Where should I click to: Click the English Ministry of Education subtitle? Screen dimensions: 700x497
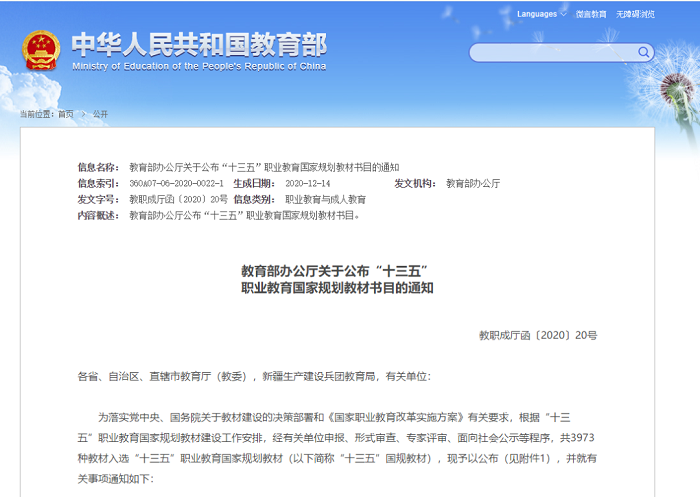pyautogui.click(x=199, y=67)
